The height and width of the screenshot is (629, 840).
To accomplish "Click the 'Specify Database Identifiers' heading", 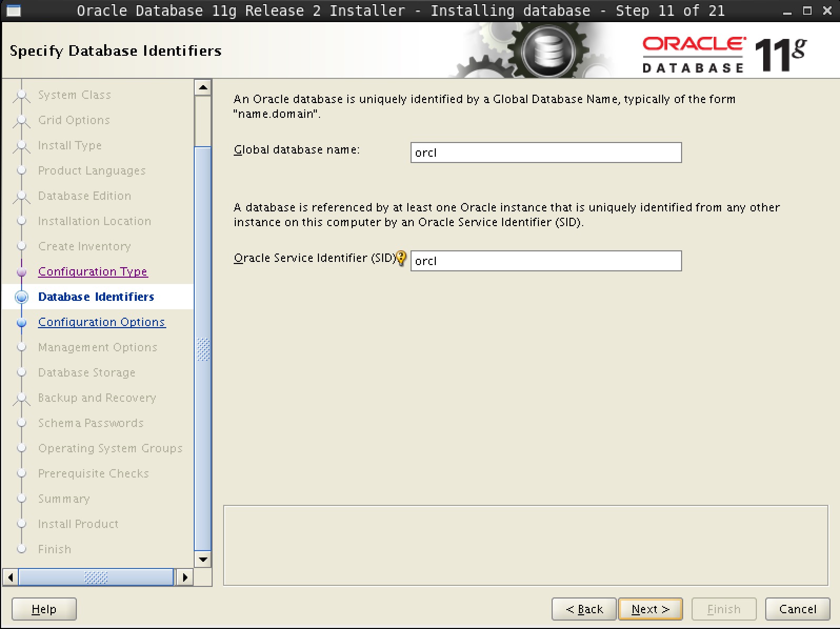I will coord(116,51).
